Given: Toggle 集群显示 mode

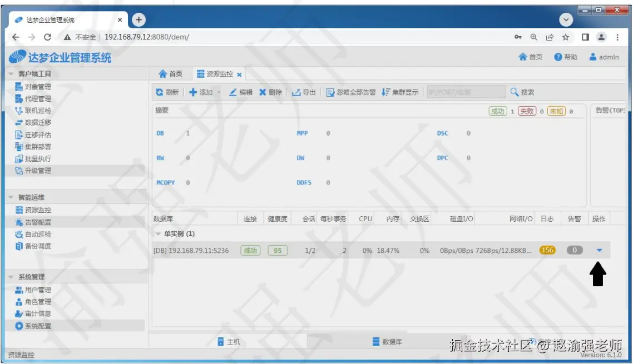Looking at the screenshot, I should coord(400,92).
